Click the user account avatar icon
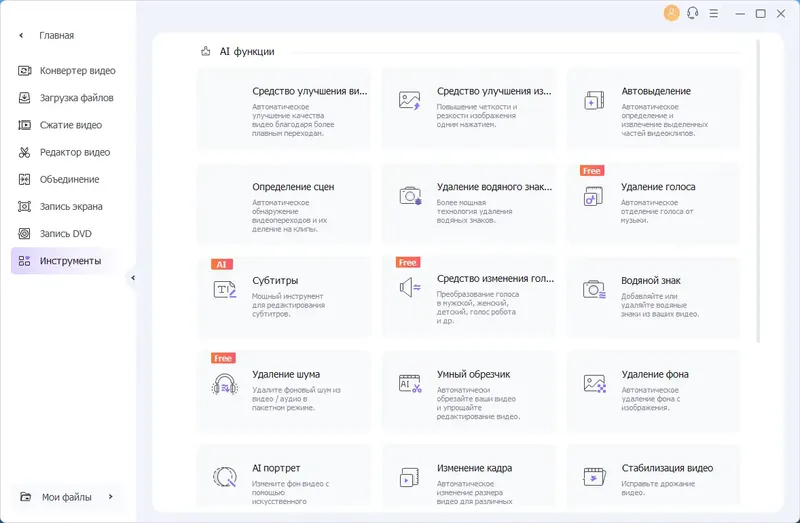 click(x=671, y=13)
